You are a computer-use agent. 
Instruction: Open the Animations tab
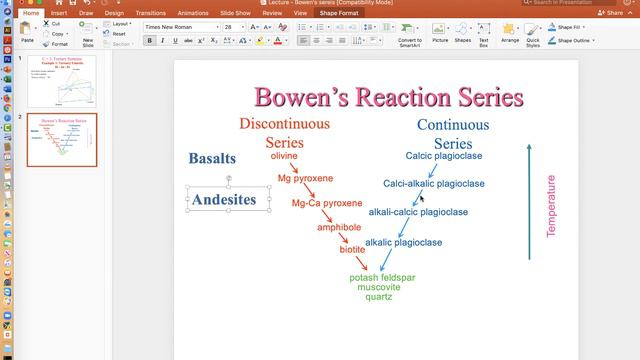point(193,13)
